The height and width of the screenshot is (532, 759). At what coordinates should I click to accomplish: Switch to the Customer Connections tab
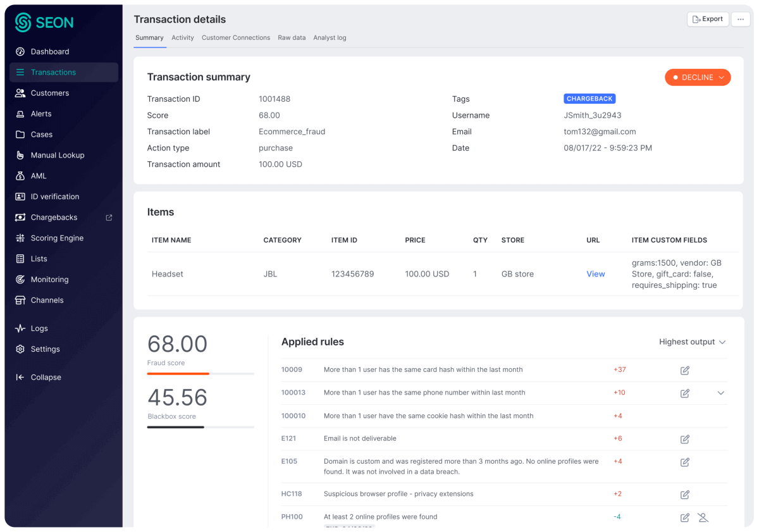(235, 38)
